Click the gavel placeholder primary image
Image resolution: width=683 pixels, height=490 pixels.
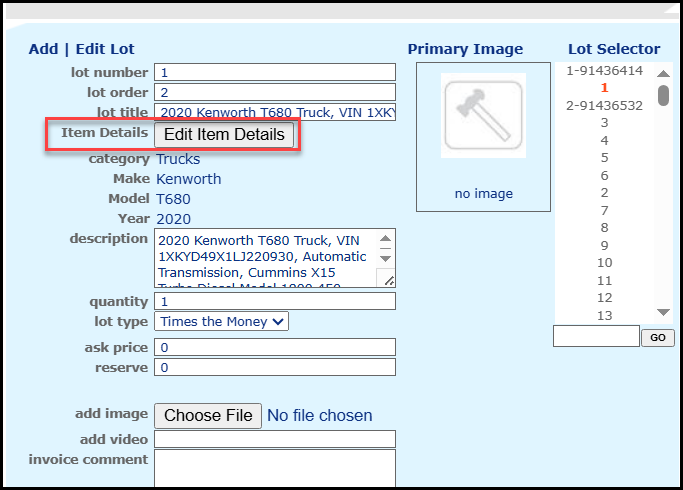(484, 115)
